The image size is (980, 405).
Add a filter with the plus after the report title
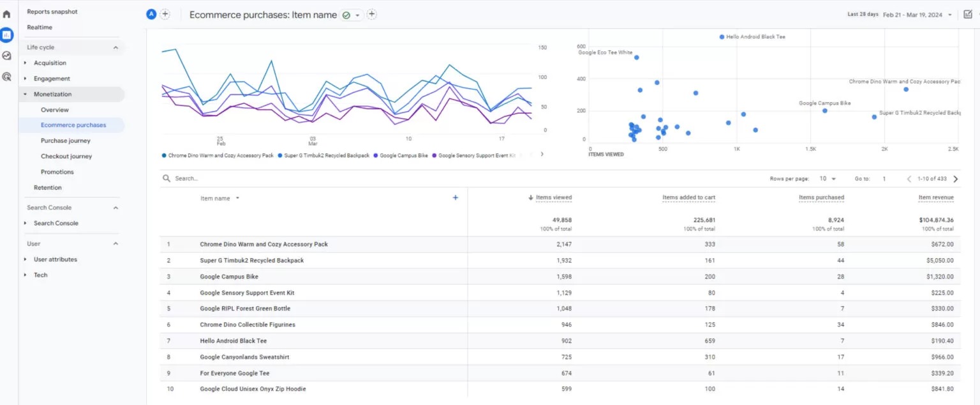click(372, 14)
